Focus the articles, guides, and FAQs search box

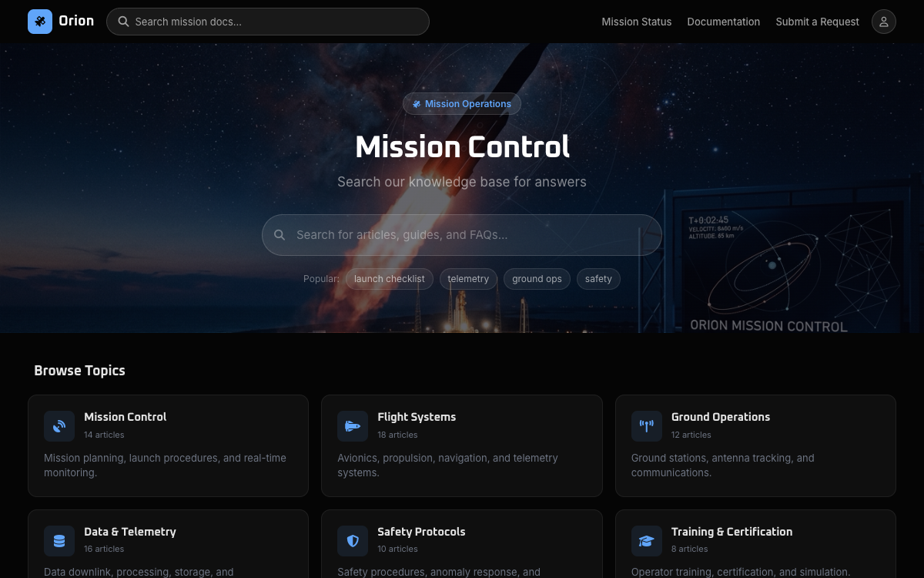click(x=462, y=235)
